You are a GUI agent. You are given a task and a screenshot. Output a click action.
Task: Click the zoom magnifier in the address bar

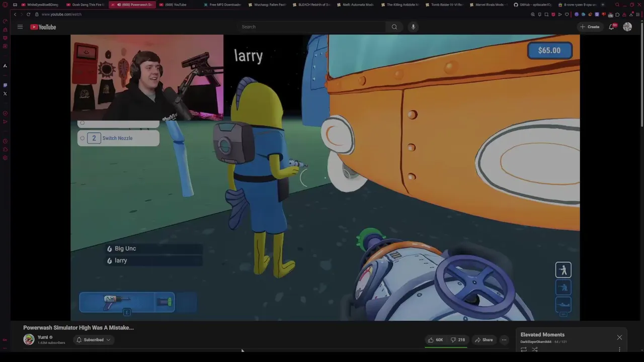[x=533, y=15]
